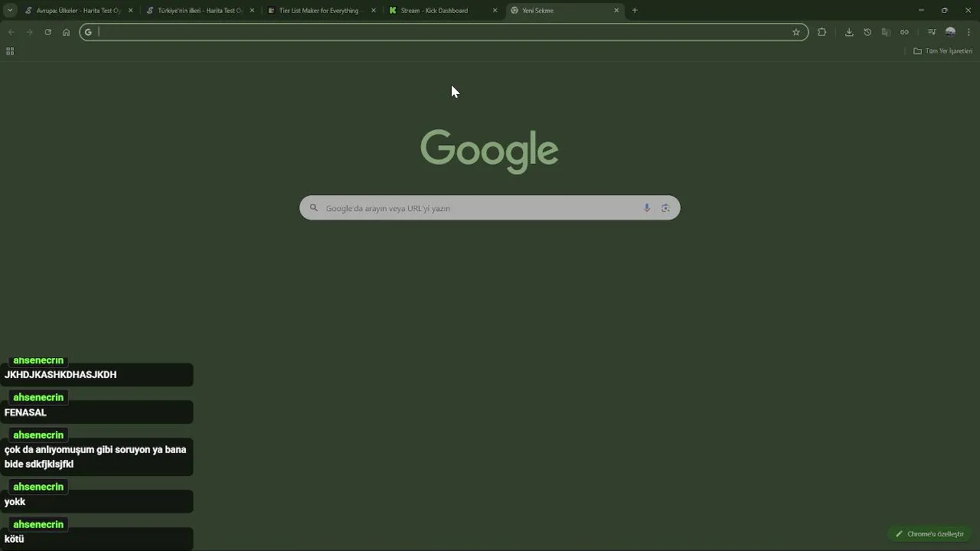This screenshot has height=551, width=980.
Task: Search by image using Google Lens icon
Action: point(665,208)
